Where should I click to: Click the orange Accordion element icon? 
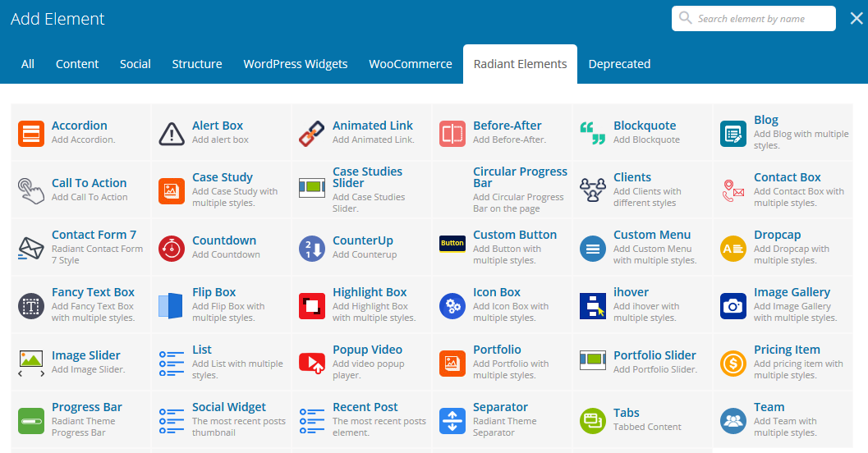[31, 133]
